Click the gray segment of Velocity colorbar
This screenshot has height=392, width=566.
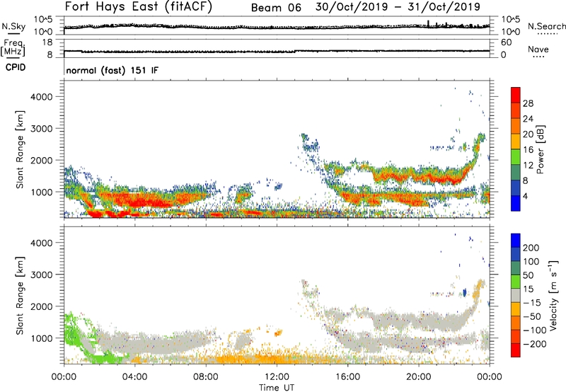pyautogui.click(x=516, y=295)
